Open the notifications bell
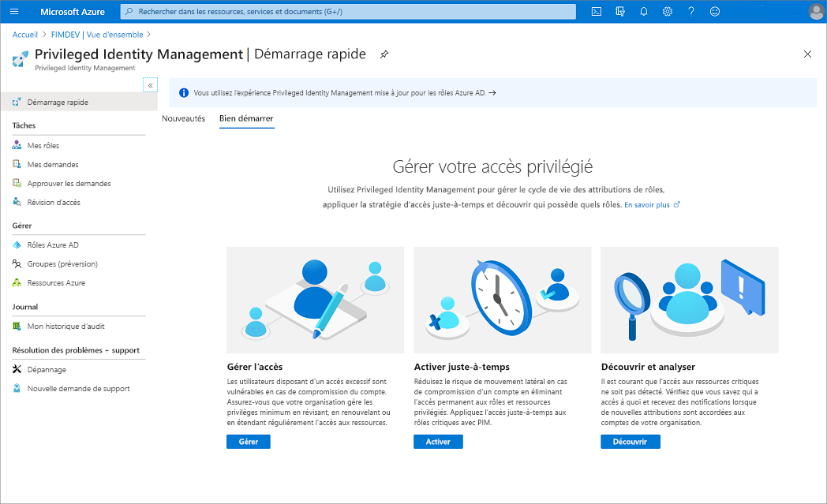The height and width of the screenshot is (504, 827). click(x=643, y=12)
